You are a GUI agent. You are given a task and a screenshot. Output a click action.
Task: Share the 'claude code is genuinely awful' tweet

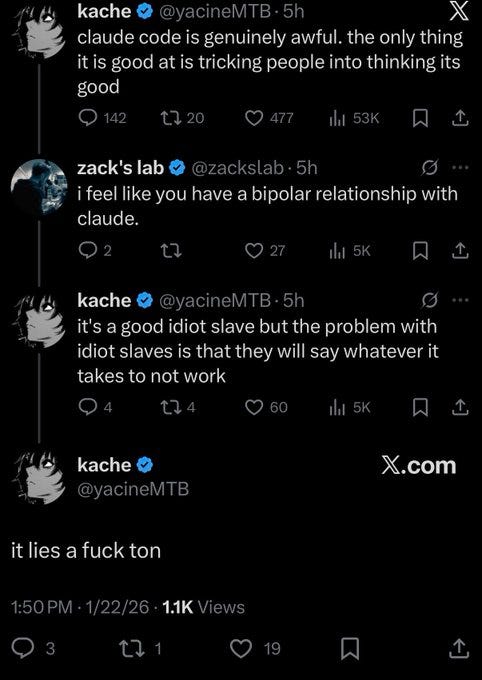(x=460, y=118)
